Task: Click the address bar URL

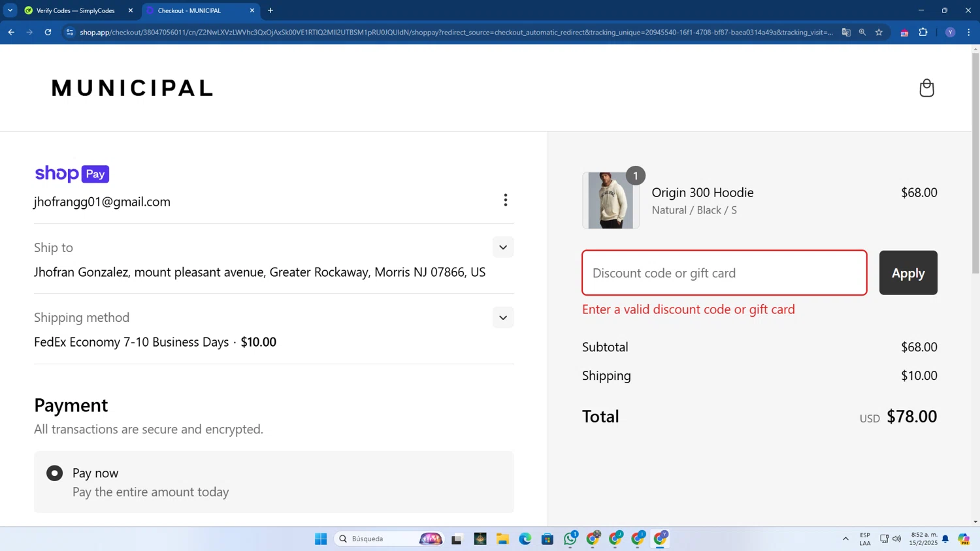Action: point(456,32)
